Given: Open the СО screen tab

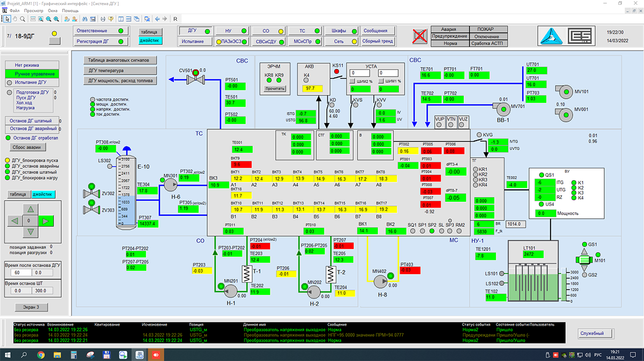Looking at the screenshot, I should click(269, 31).
